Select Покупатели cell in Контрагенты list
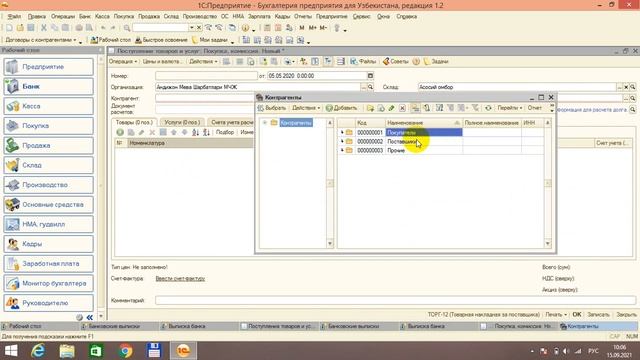The image size is (640, 360). coord(424,132)
